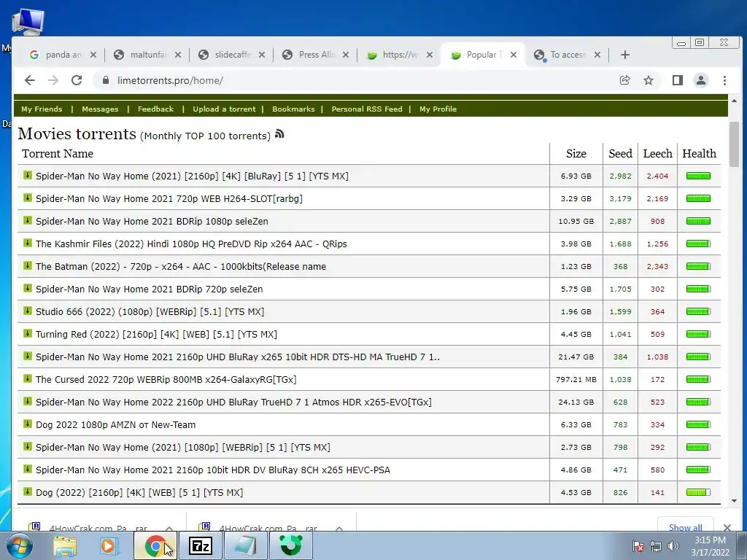Switch to the slidecaffe tab
Screen dimensions: 747x560
coord(233,55)
